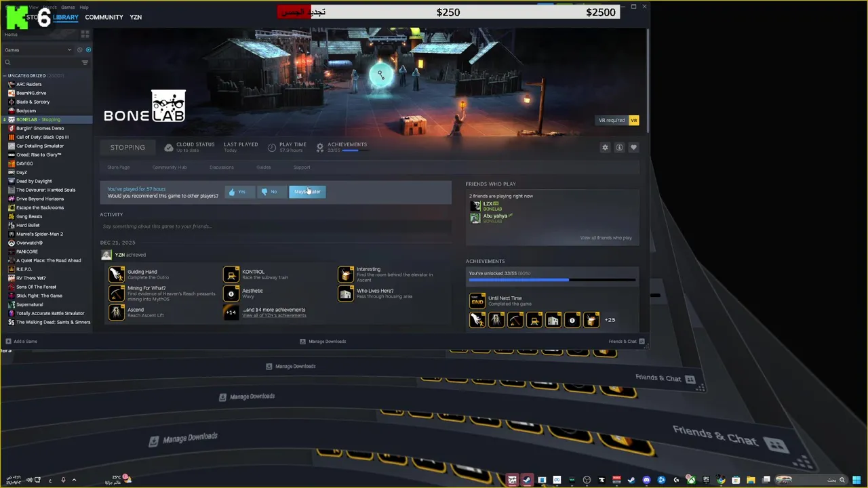The height and width of the screenshot is (488, 868).
Task: Click the Mining For What? achievement icon
Action: pyautogui.click(x=117, y=293)
